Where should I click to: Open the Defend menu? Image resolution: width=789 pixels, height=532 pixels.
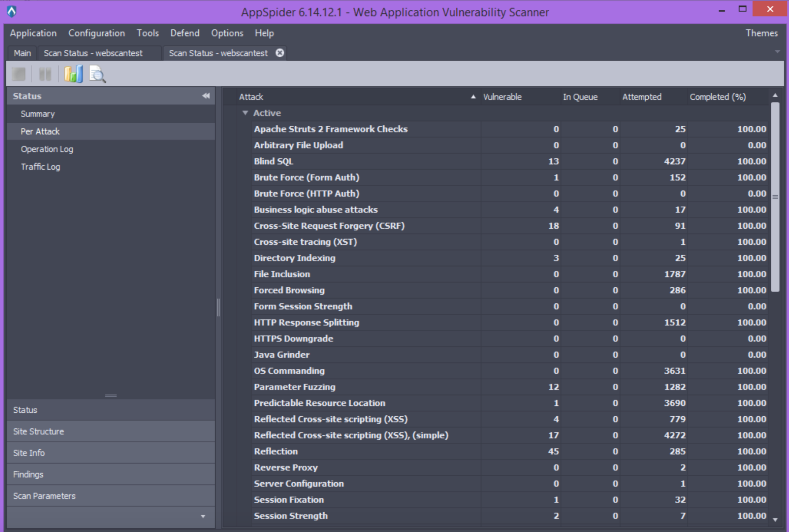tap(185, 33)
